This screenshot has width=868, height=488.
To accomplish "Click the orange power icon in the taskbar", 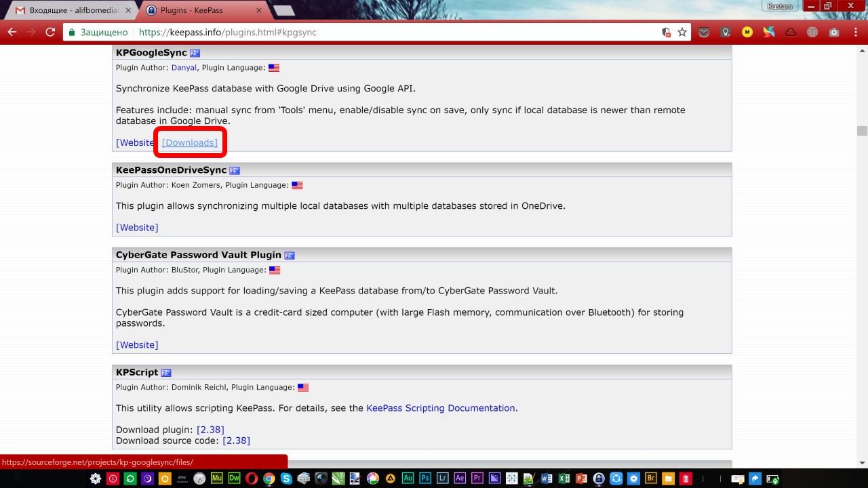I will (x=165, y=479).
